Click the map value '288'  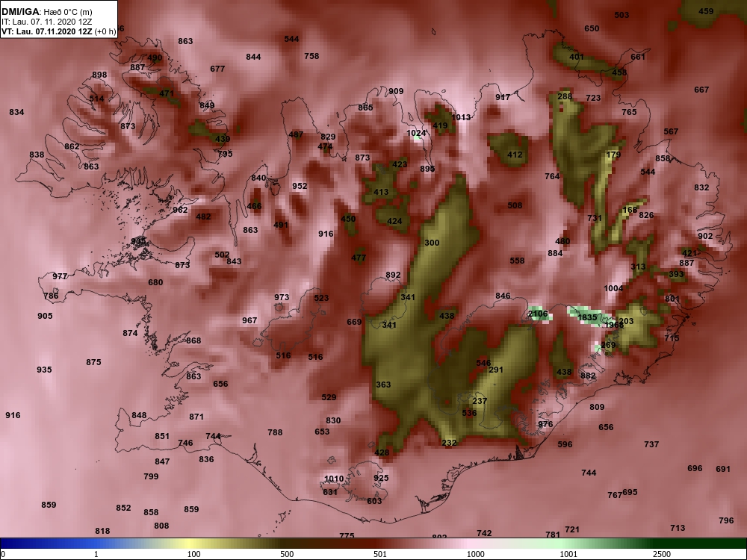click(x=565, y=96)
